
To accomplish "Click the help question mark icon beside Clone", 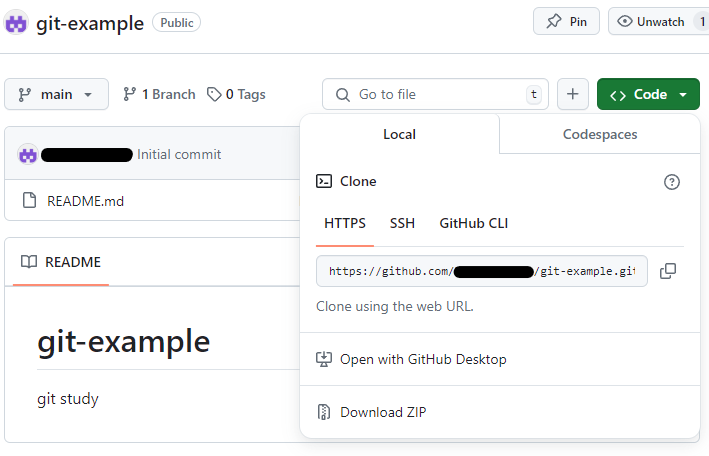I will pos(671,182).
